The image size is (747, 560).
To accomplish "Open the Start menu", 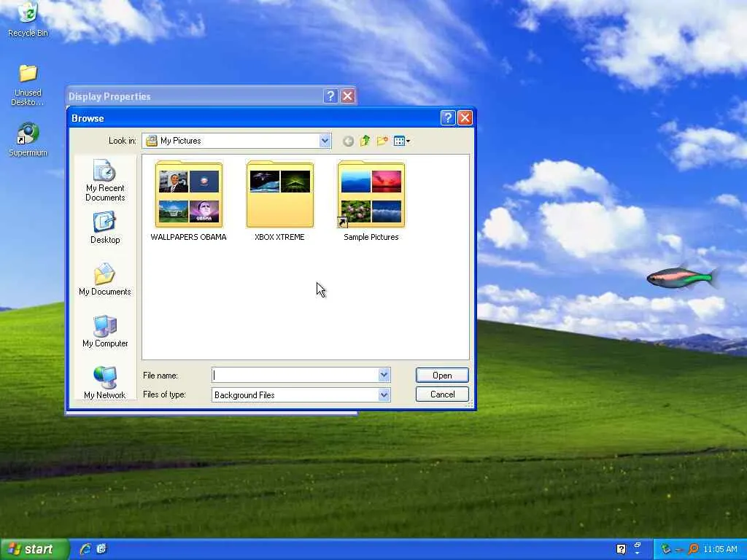I will [34, 549].
